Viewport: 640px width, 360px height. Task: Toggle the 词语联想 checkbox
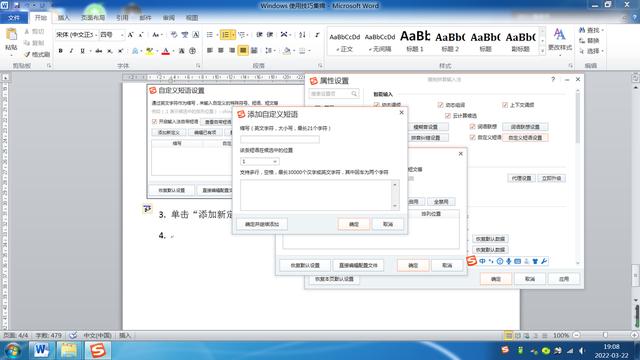click(x=472, y=127)
